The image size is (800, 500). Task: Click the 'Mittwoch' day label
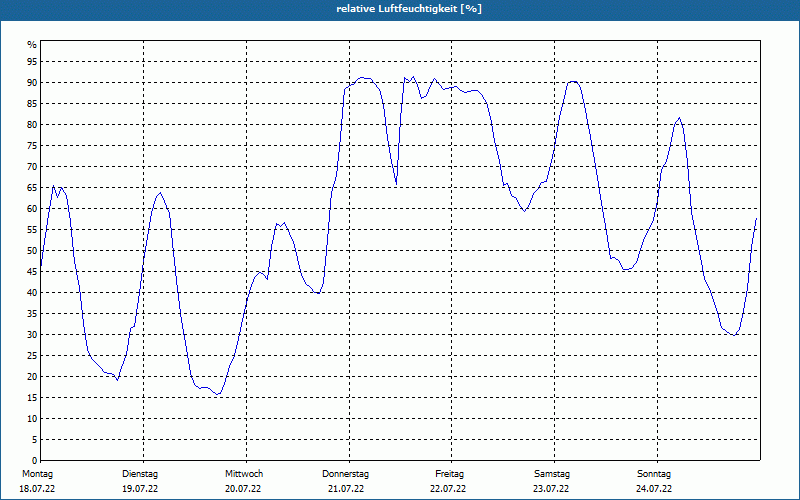(244, 474)
